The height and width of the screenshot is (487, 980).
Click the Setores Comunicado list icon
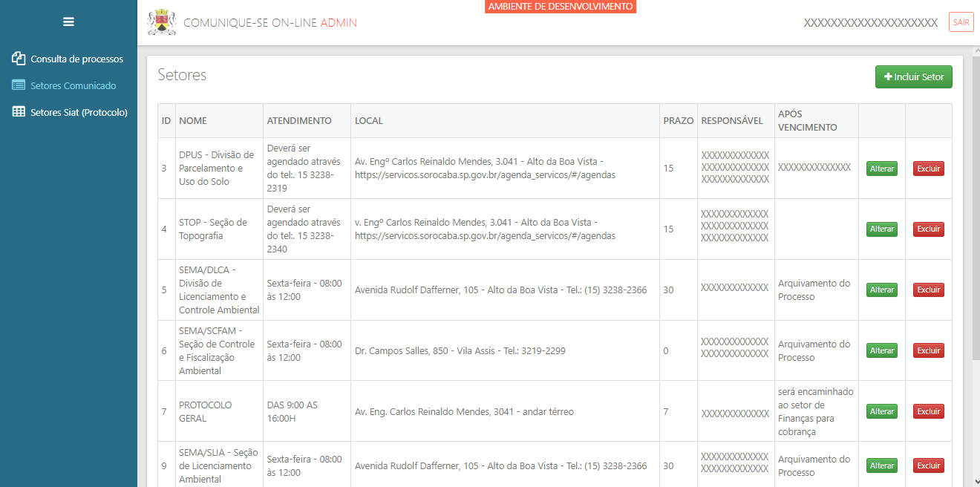coord(19,85)
